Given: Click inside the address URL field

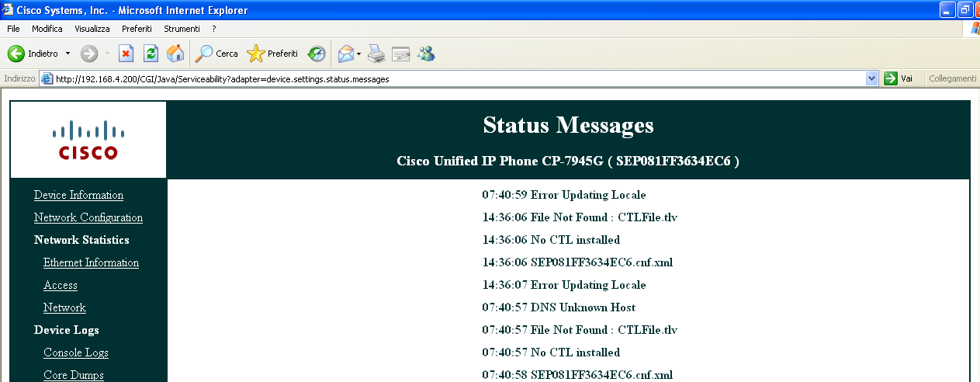Looking at the screenshot, I should [458, 78].
